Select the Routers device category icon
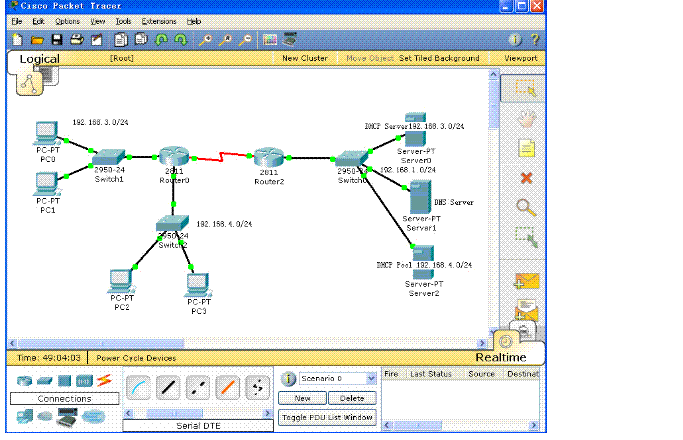Screen dimensions: 683x440 pyautogui.click(x=24, y=381)
